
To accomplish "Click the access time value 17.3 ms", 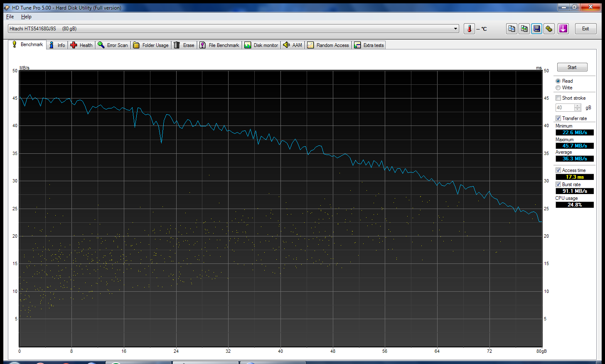I will (575, 177).
